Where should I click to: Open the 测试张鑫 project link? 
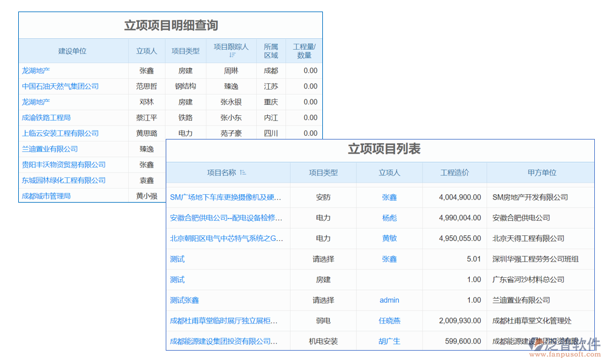click(185, 300)
